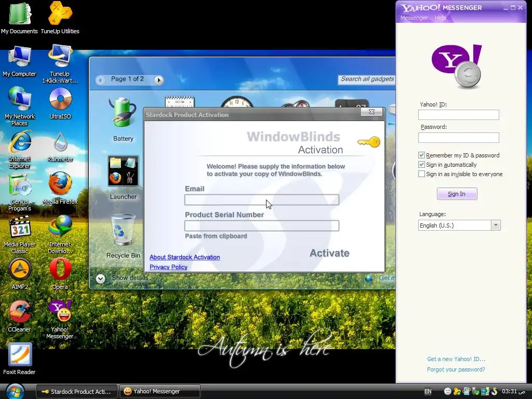The width and height of the screenshot is (532, 399).
Task: Switch to Stardock Product Activation taskbar item
Action: tap(77, 392)
